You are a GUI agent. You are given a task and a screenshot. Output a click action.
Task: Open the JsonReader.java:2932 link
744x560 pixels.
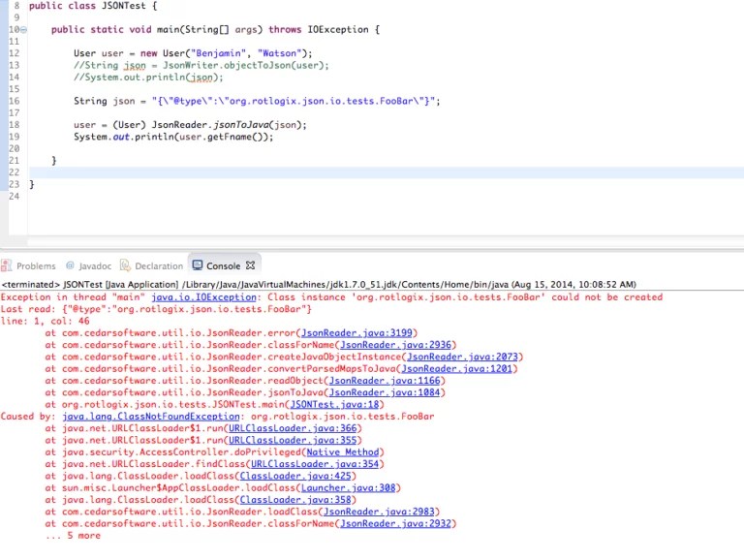coord(395,523)
